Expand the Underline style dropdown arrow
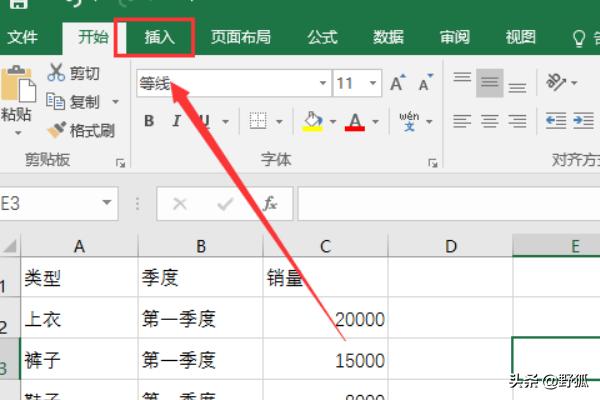The width and height of the screenshot is (600, 400). click(x=225, y=122)
